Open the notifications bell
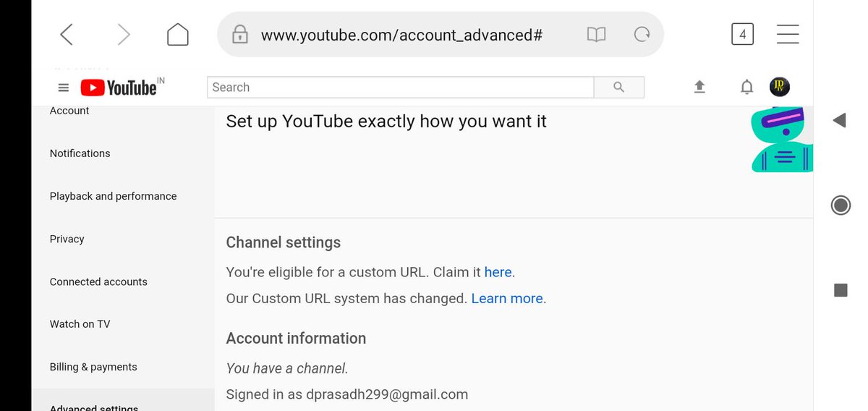 click(x=747, y=88)
